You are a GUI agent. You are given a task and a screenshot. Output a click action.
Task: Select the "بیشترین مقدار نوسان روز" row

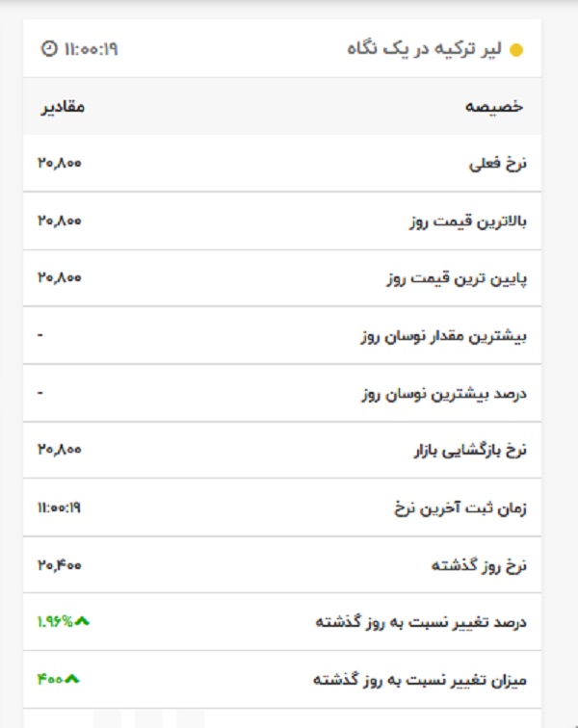444,336
